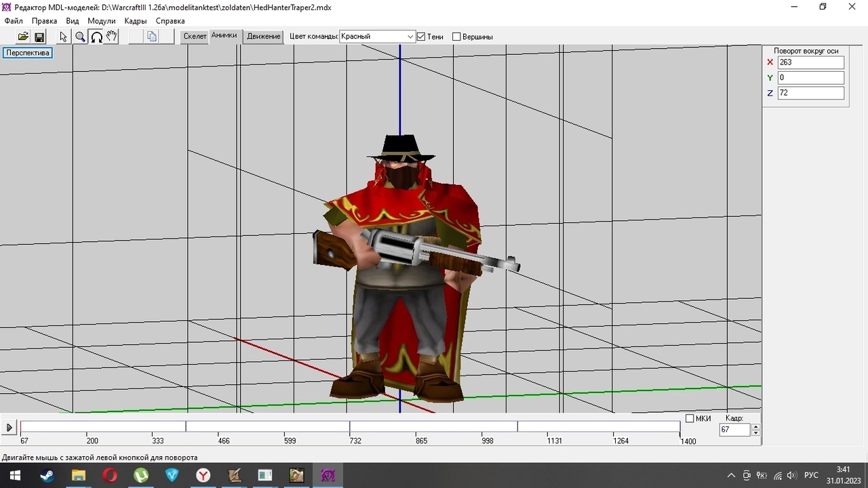Expand the Цвет команды team color dropdown

tap(410, 37)
